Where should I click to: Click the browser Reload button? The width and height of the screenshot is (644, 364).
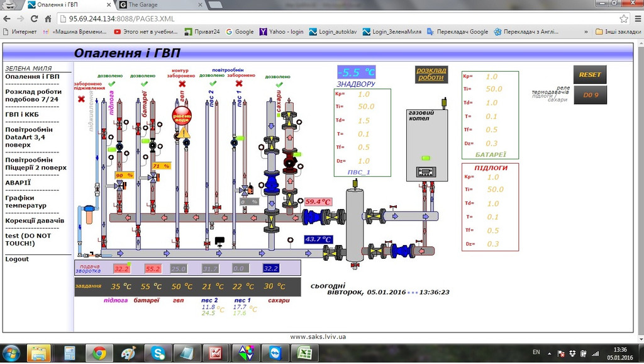pyautogui.click(x=35, y=18)
